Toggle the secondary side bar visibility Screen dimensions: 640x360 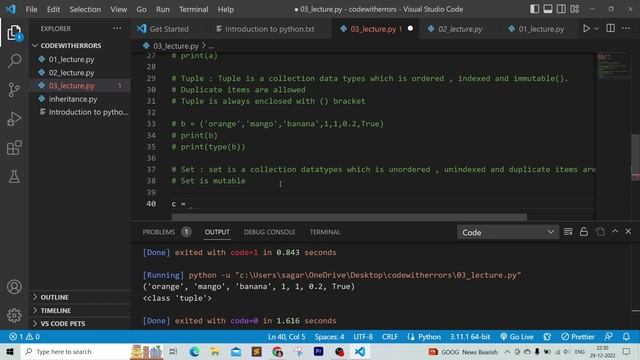[x=561, y=9]
